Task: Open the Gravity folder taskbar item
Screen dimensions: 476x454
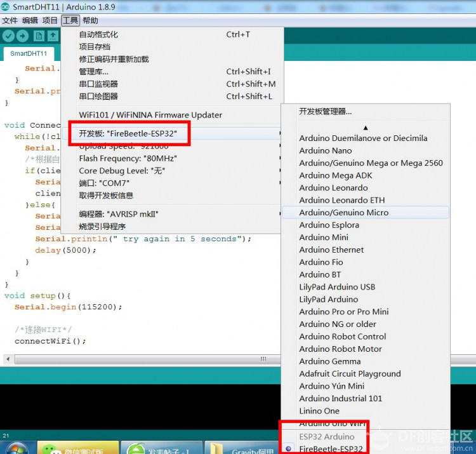Action: (x=242, y=448)
